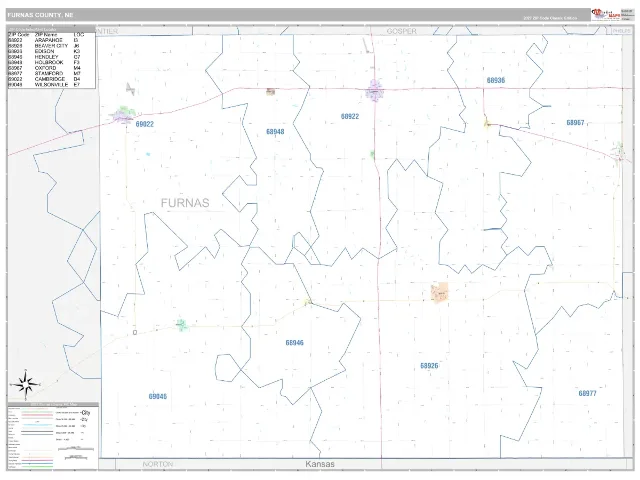Click the Edison town marker below 68936

point(487,122)
